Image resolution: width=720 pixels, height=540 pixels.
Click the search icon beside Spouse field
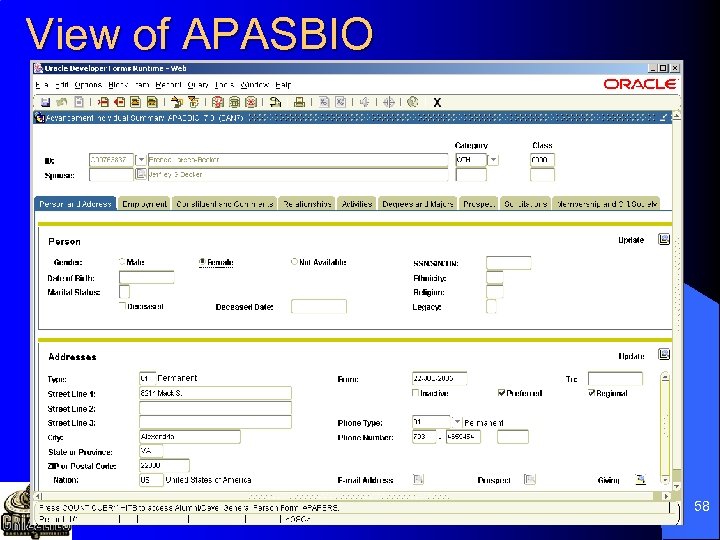click(x=141, y=174)
